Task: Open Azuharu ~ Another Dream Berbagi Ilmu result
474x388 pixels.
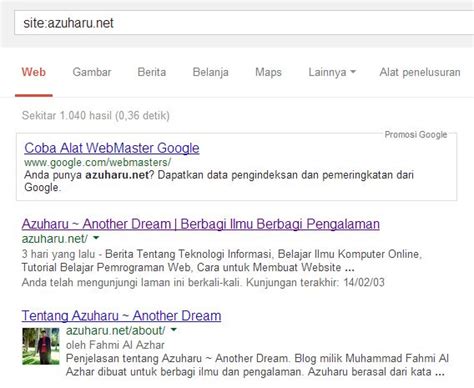Action: pyautogui.click(x=201, y=224)
